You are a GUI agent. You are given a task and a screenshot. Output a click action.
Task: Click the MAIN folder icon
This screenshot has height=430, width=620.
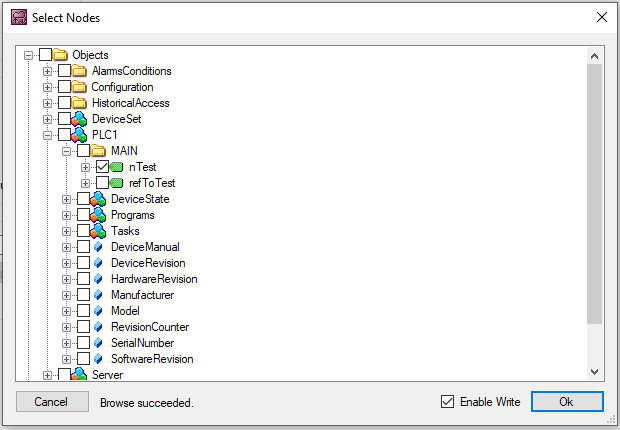[99, 151]
